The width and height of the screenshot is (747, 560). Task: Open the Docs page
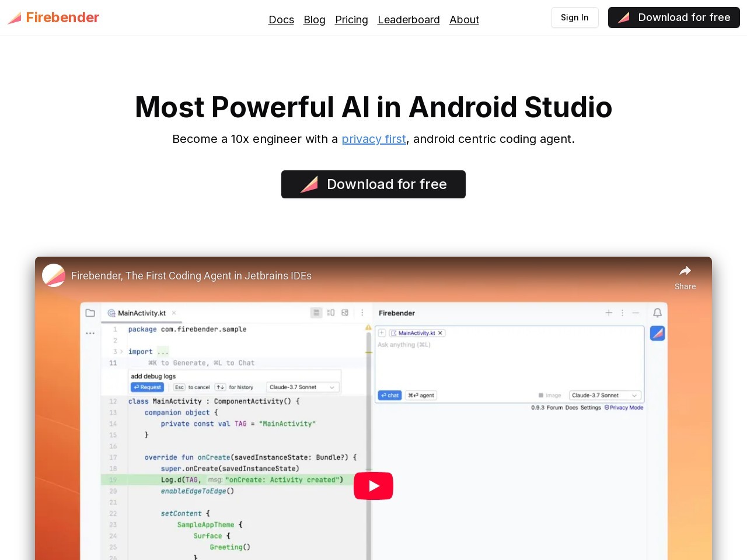click(281, 20)
